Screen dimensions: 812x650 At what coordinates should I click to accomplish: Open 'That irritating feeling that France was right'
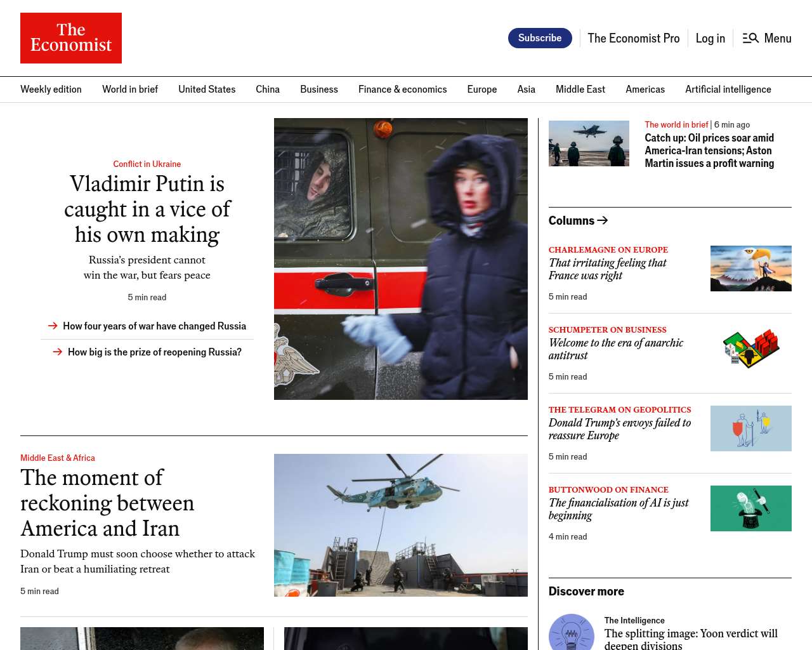[608, 269]
